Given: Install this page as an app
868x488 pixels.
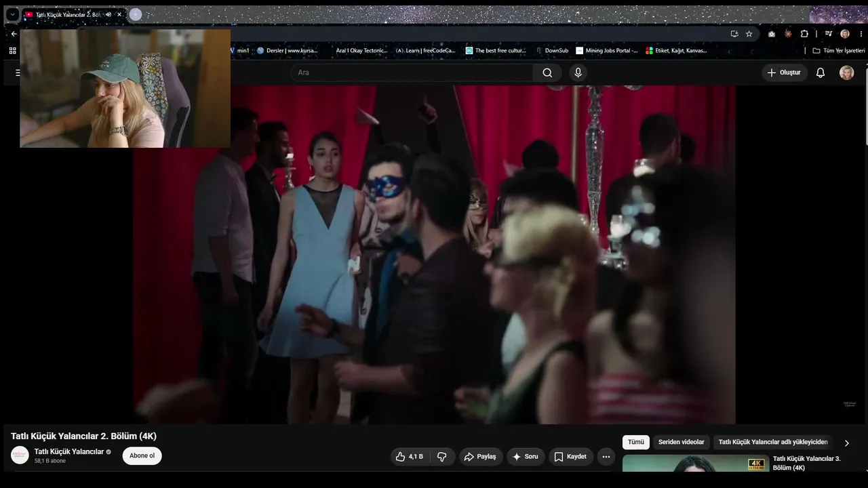Looking at the screenshot, I should pyautogui.click(x=734, y=34).
